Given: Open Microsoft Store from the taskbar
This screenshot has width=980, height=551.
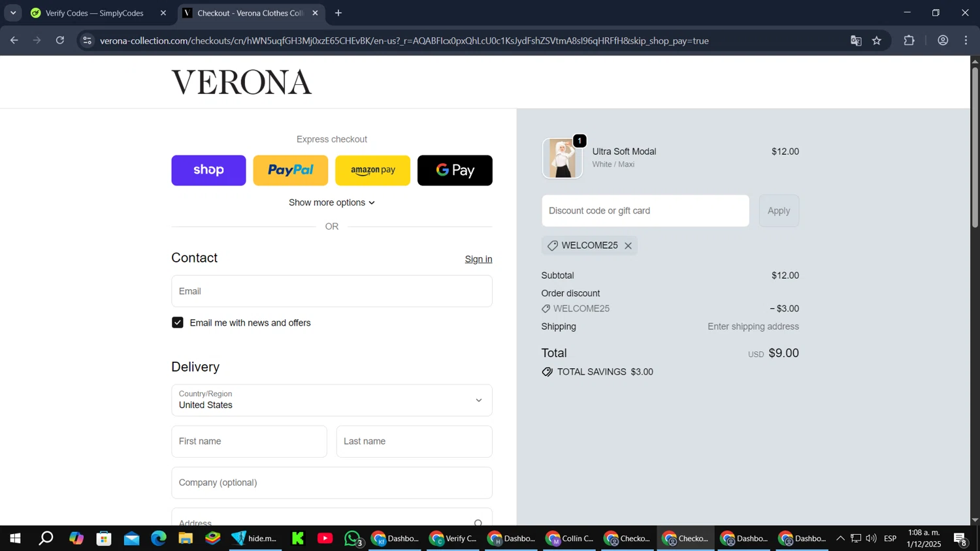Looking at the screenshot, I should (x=104, y=539).
